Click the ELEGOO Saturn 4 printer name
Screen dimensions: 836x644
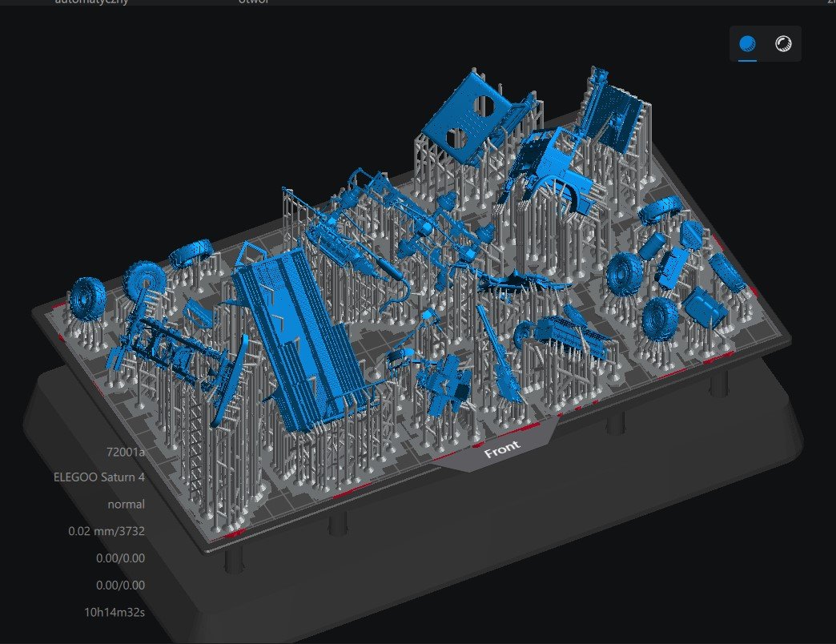[x=99, y=477]
